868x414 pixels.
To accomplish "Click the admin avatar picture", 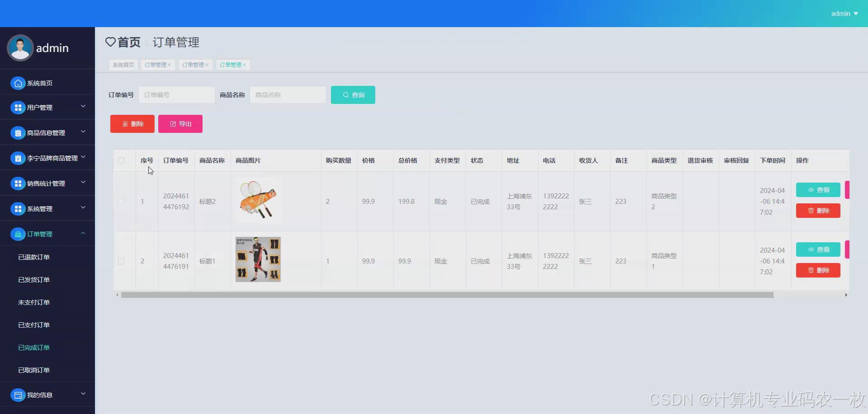I will [20, 48].
